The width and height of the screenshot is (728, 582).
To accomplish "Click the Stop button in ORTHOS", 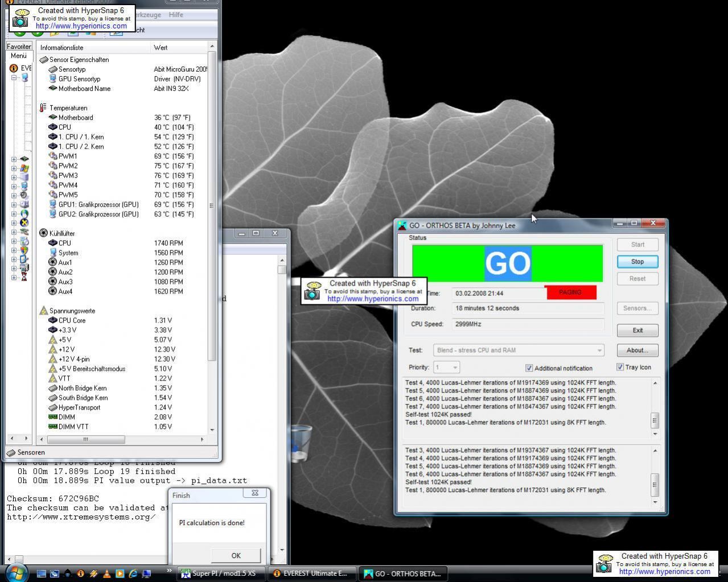I will tap(637, 262).
